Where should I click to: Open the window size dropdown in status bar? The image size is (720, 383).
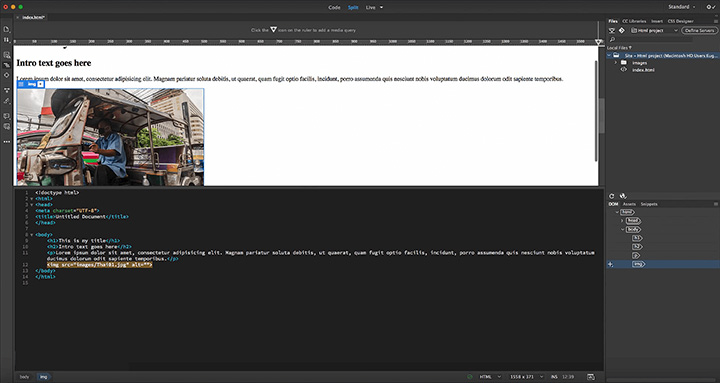point(526,377)
